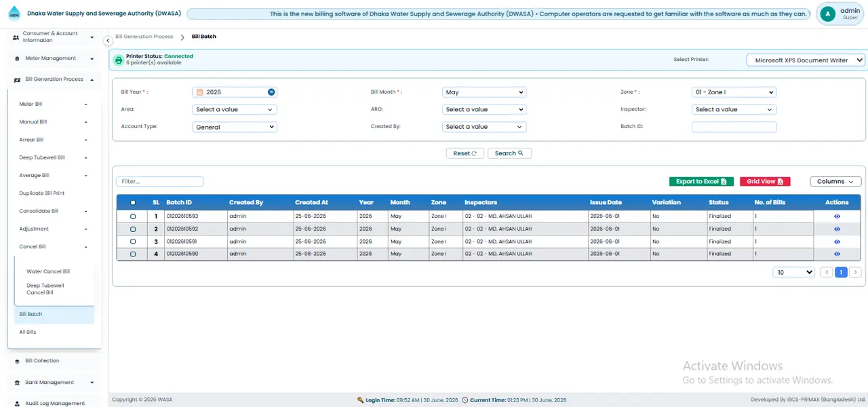This screenshot has width=868, height=407.
Task: Open the Bill Batch menu item
Action: [54, 315]
